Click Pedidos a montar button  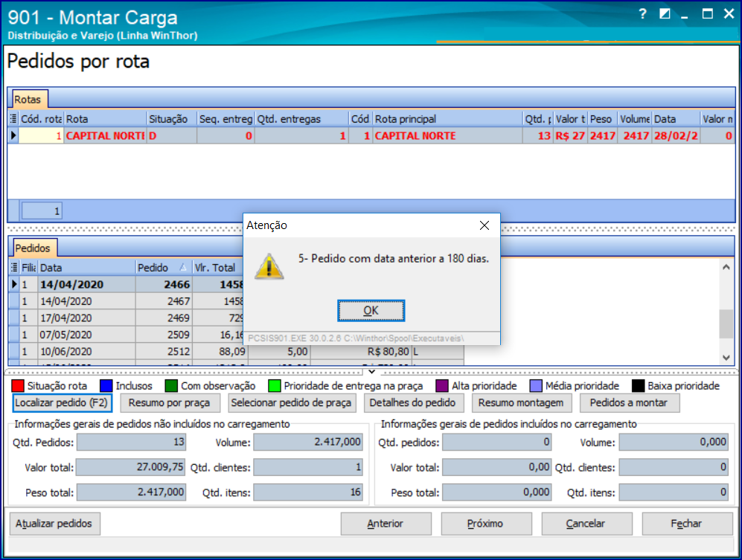click(x=629, y=403)
